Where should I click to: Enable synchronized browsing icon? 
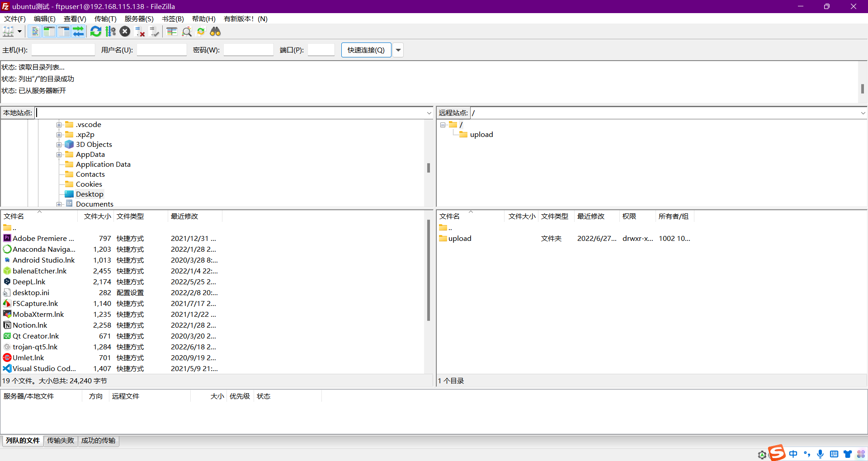click(x=201, y=32)
